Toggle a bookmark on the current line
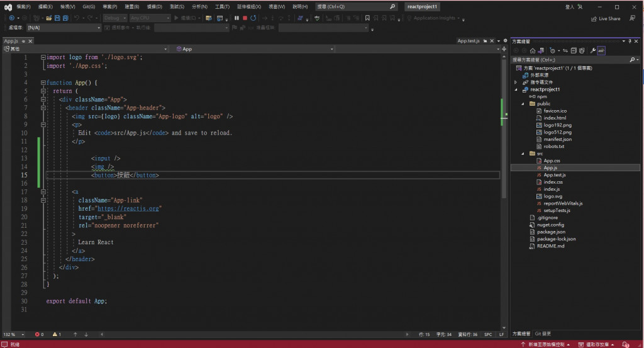The height and width of the screenshot is (348, 644). click(367, 18)
